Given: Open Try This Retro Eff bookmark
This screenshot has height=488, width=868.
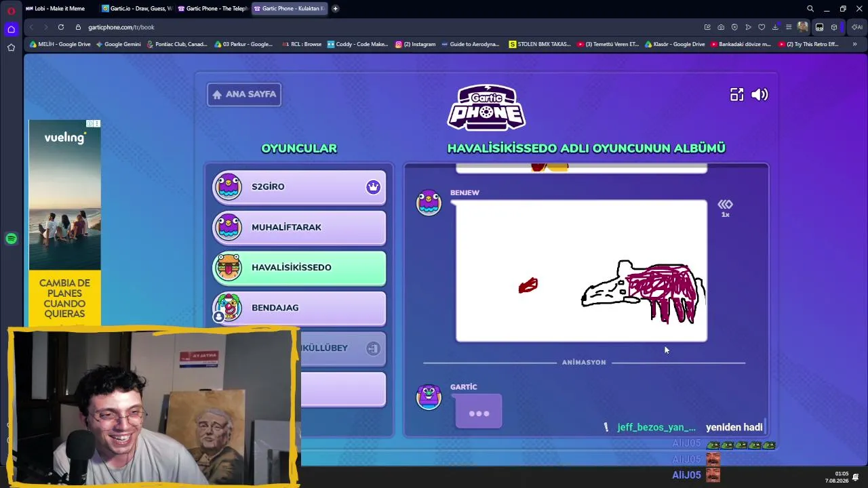Looking at the screenshot, I should coord(809,44).
